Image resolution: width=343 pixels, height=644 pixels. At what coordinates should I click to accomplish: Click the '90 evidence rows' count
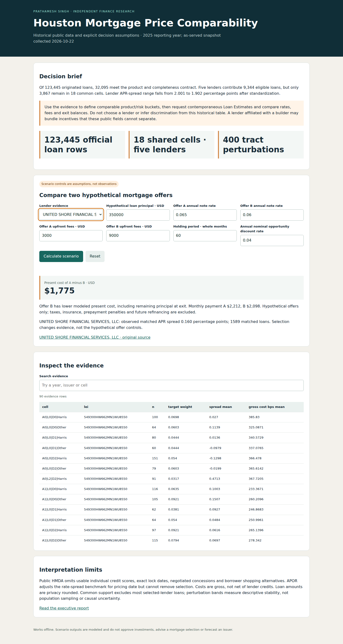[x=53, y=396]
